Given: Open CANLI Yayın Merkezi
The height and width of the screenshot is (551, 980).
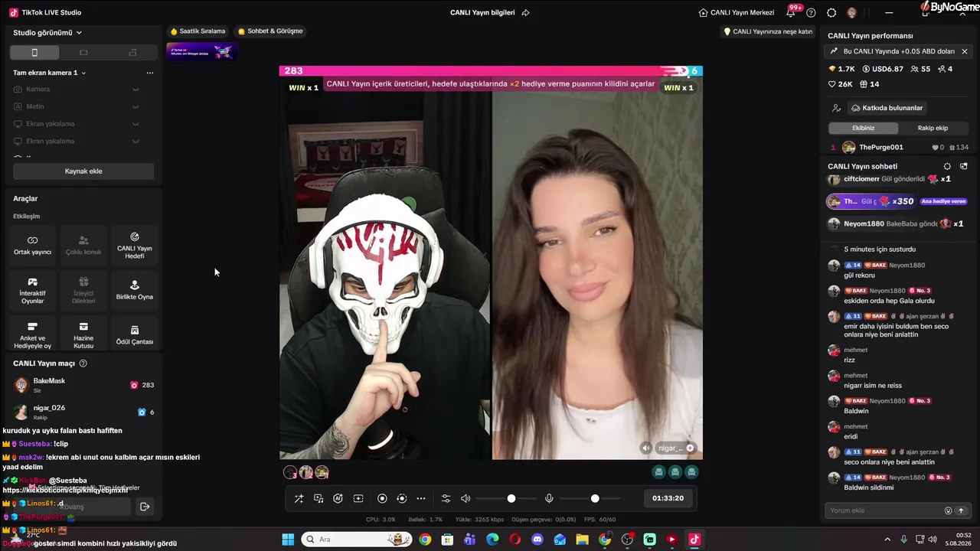Looking at the screenshot, I should [x=737, y=12].
